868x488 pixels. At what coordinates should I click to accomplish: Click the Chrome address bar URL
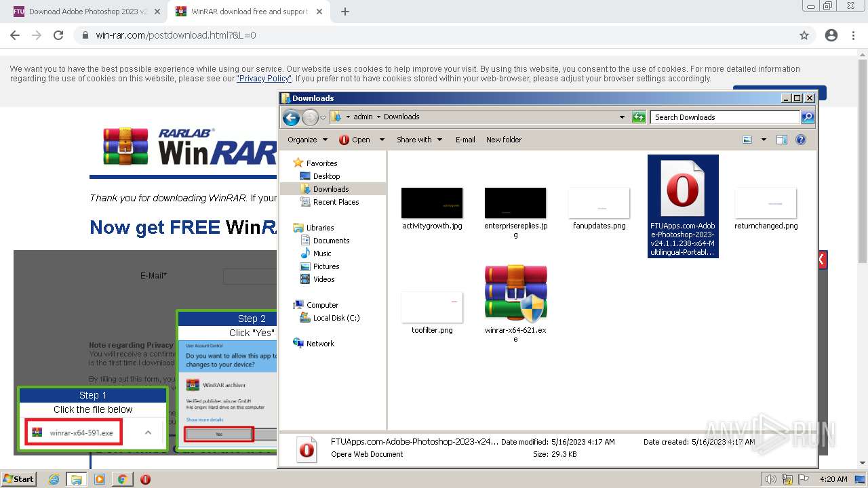pyautogui.click(x=176, y=35)
